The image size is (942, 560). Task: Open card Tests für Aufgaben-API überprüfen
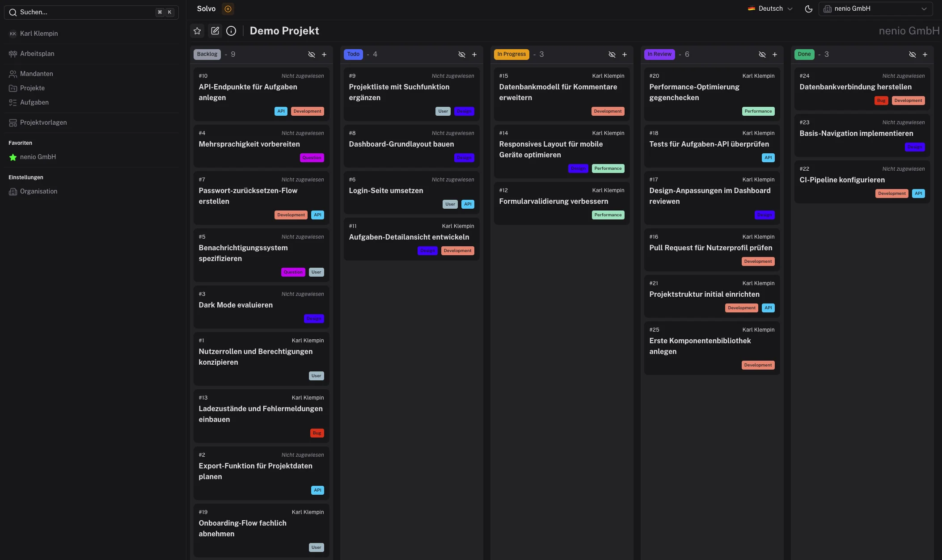(x=712, y=146)
